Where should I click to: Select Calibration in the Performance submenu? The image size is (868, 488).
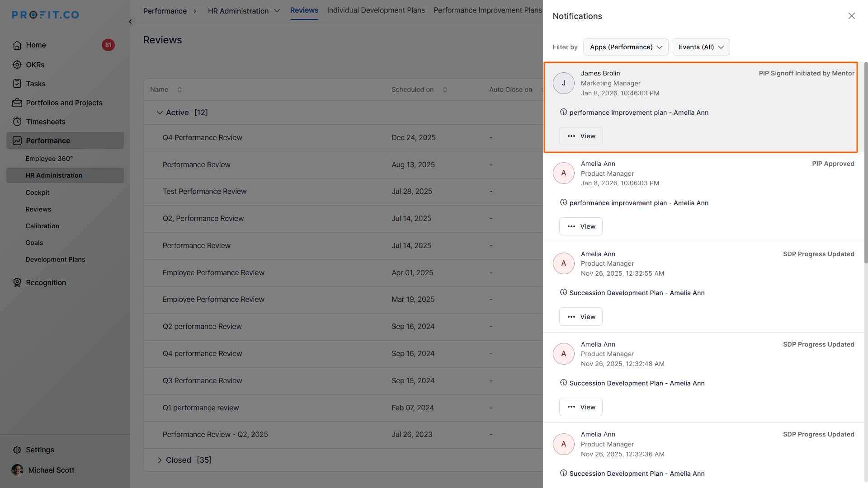pyautogui.click(x=42, y=226)
